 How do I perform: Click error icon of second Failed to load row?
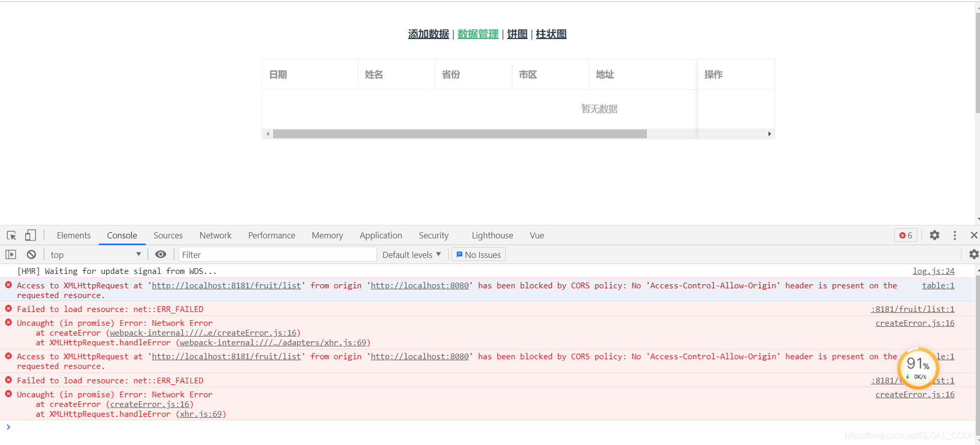tap(8, 380)
